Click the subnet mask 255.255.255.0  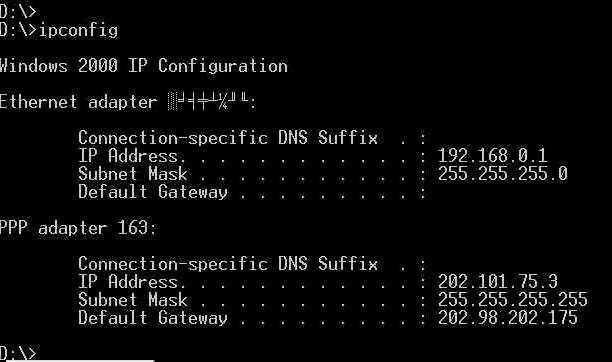pos(503,173)
